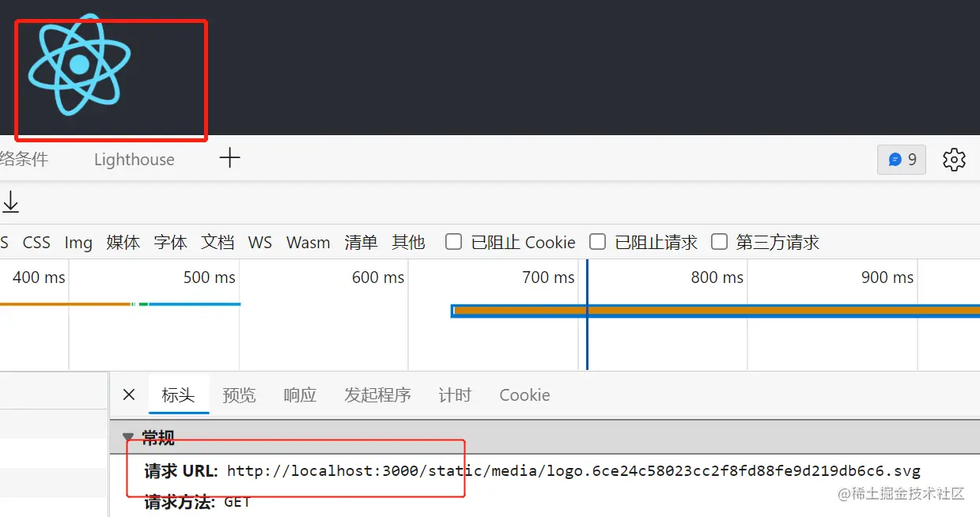Click the long orange request bar in overview
Viewport: 980px width, 517px height.
pos(716,311)
